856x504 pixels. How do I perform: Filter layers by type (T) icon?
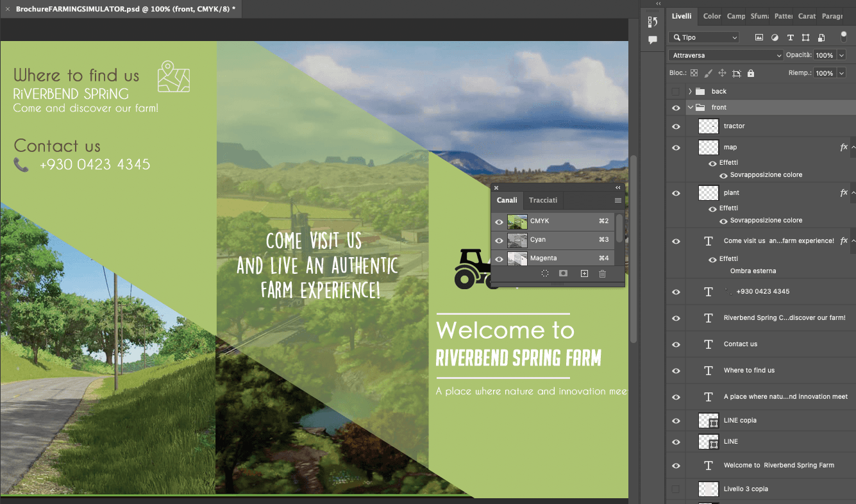(790, 38)
